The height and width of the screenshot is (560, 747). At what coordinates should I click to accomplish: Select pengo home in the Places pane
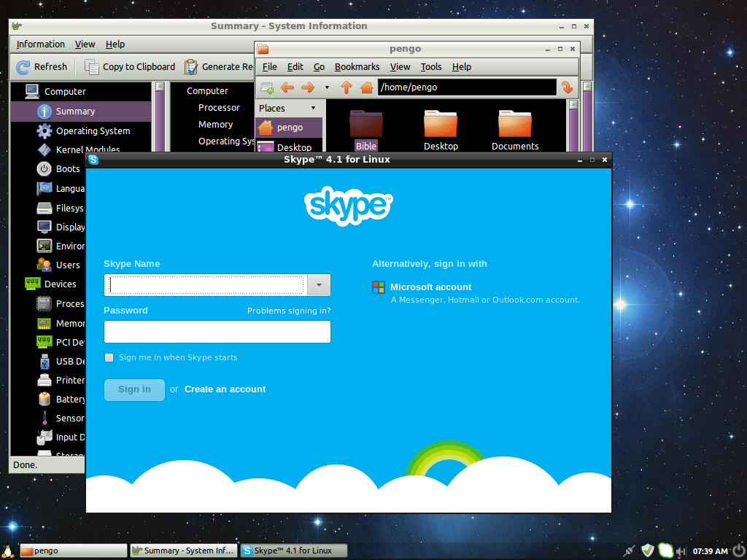(289, 128)
